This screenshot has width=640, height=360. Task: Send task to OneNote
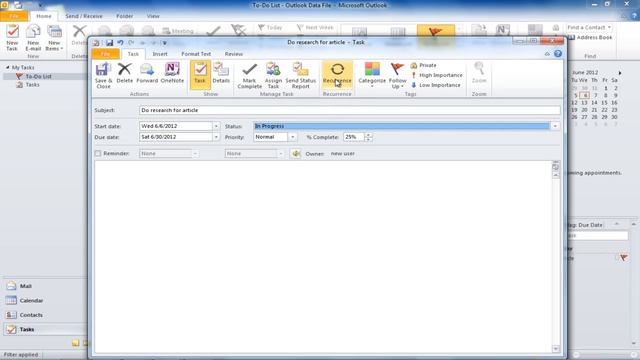172,73
